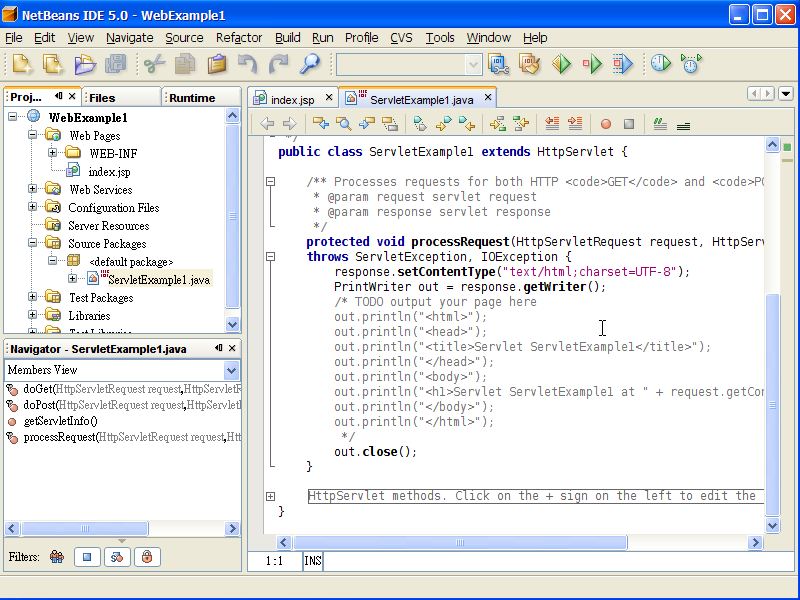Click the Start Macro Recording red circle
This screenshot has height=600, width=800.
coord(606,124)
